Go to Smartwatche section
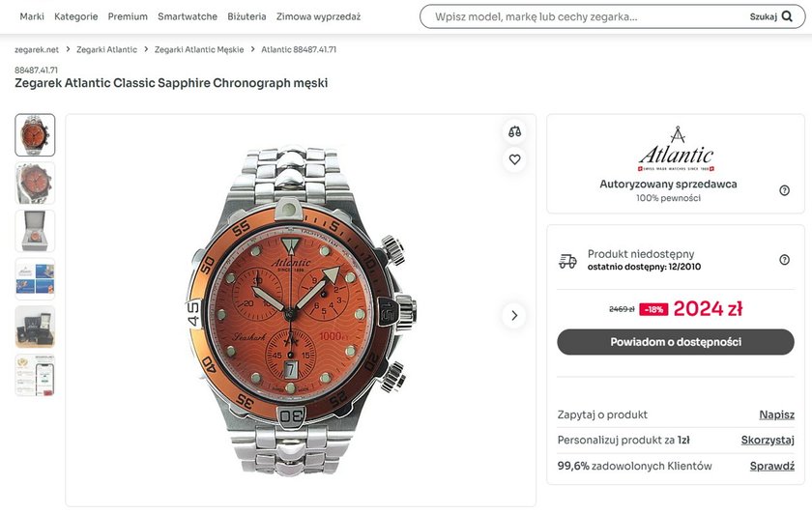This screenshot has height=514, width=812. point(188,16)
